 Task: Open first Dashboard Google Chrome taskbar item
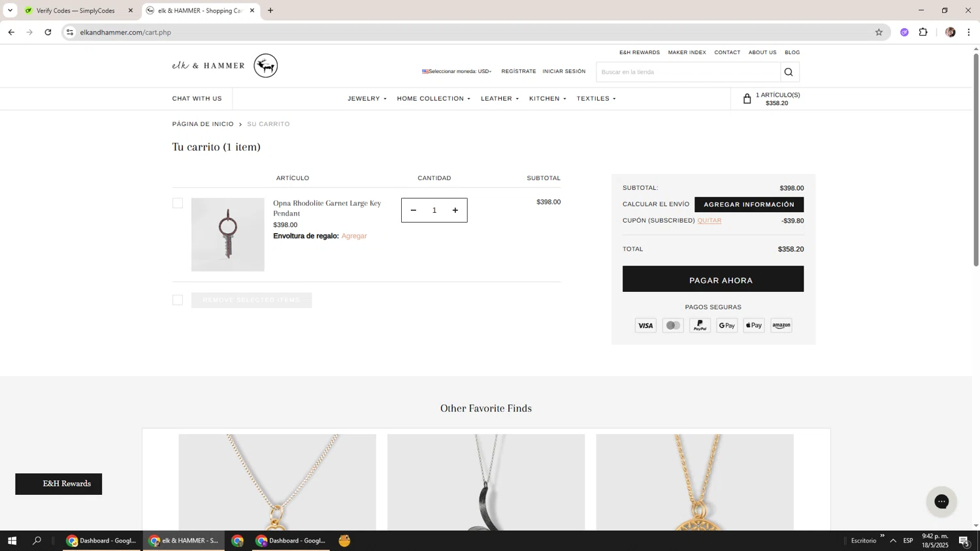101,541
